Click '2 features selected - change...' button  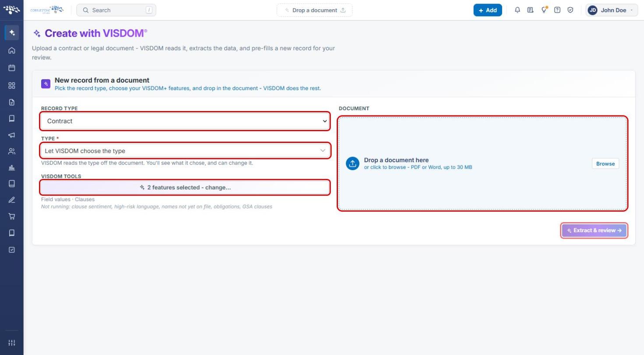(x=185, y=187)
